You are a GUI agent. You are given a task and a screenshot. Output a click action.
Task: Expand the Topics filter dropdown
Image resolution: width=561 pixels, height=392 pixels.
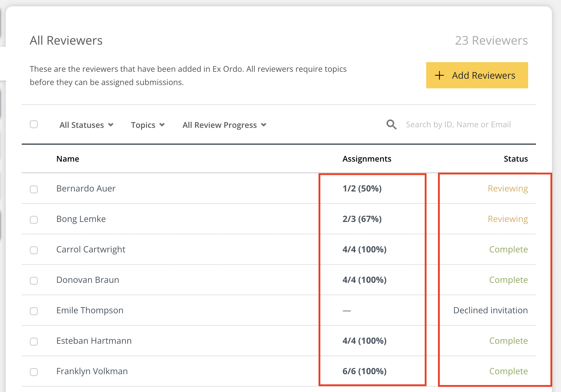pos(148,125)
